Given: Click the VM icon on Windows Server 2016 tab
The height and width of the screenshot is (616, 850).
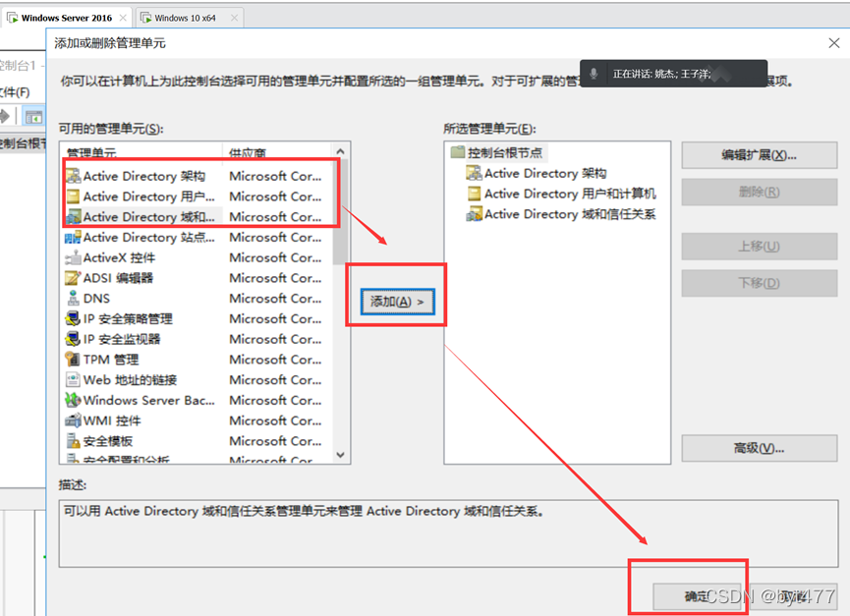Looking at the screenshot, I should (12, 18).
